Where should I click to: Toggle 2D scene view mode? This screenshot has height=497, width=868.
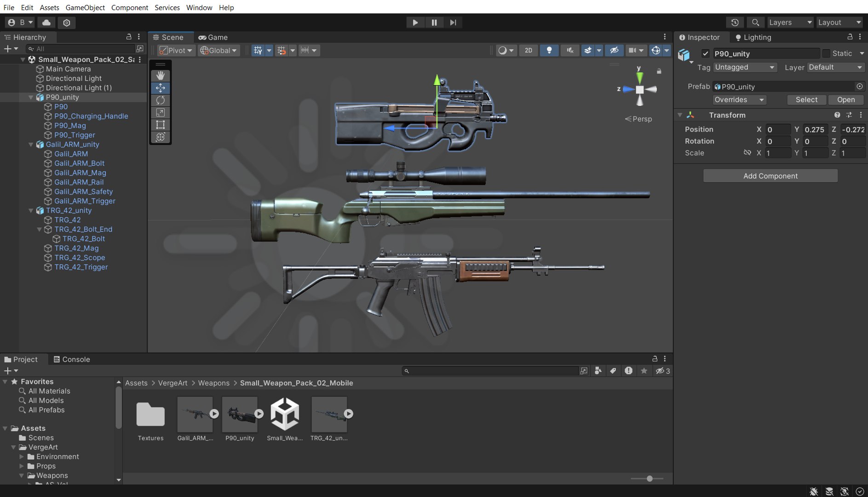pos(529,50)
